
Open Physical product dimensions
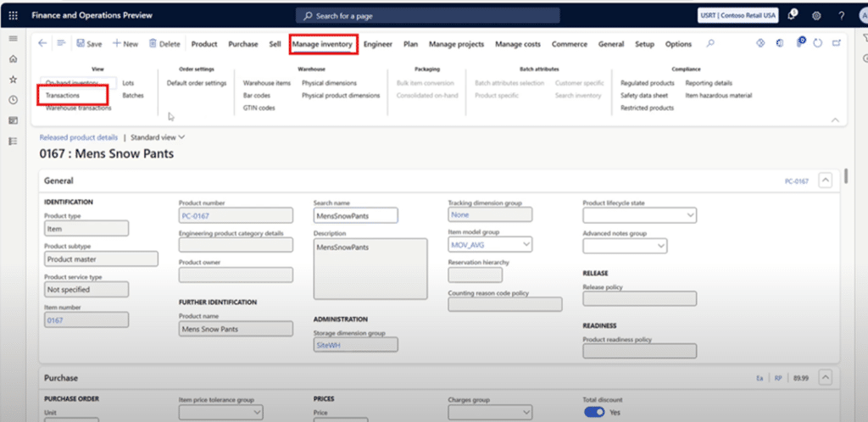[x=341, y=96]
